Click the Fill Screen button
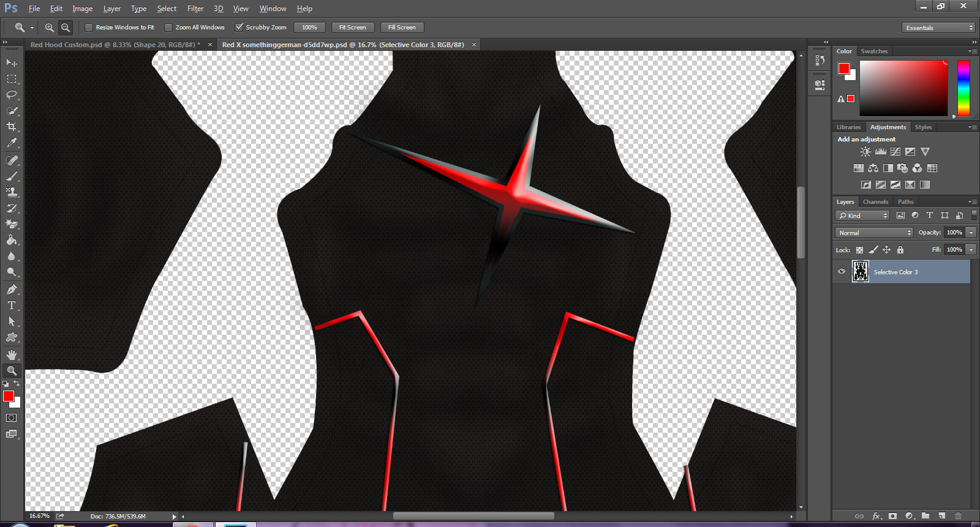980x527 pixels. (x=402, y=28)
